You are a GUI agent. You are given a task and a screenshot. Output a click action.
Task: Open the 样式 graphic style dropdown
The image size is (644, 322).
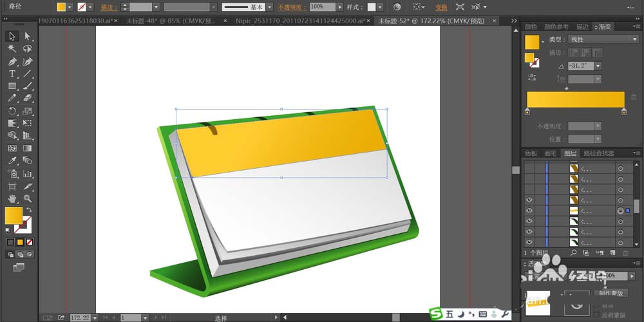click(380, 7)
